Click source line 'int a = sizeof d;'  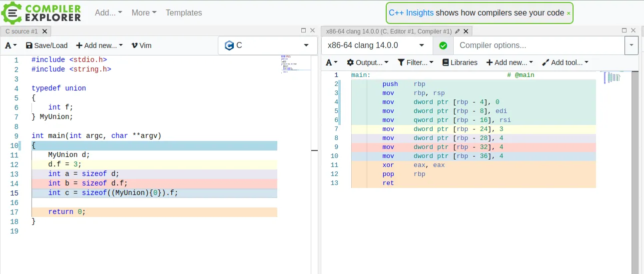tap(83, 174)
